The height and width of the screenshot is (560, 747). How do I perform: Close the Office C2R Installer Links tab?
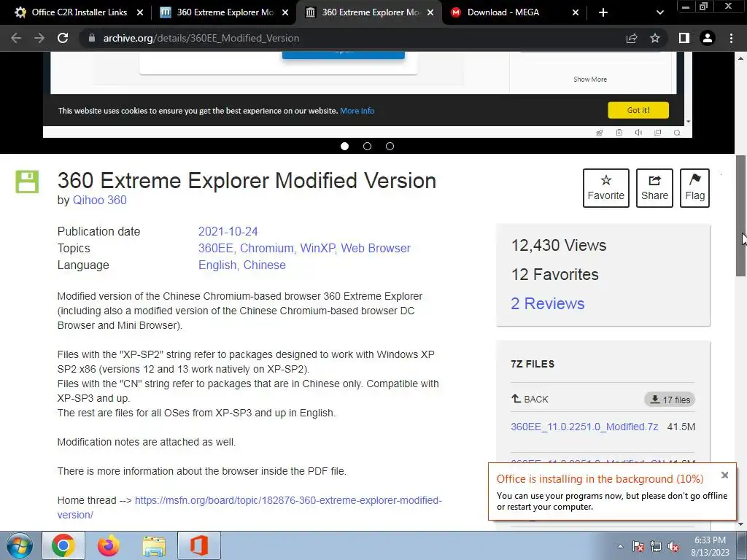[x=140, y=12]
